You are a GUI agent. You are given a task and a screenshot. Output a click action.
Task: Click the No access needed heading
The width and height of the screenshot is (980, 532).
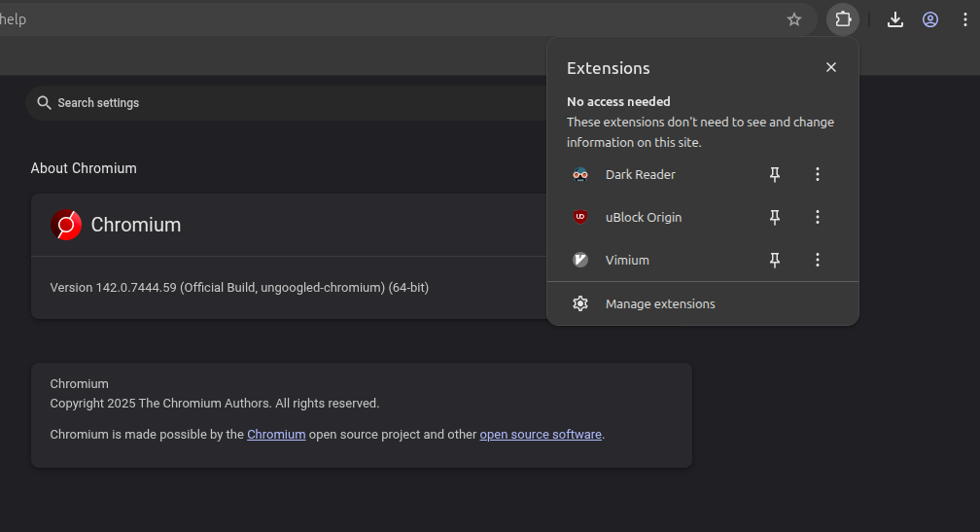(x=618, y=101)
